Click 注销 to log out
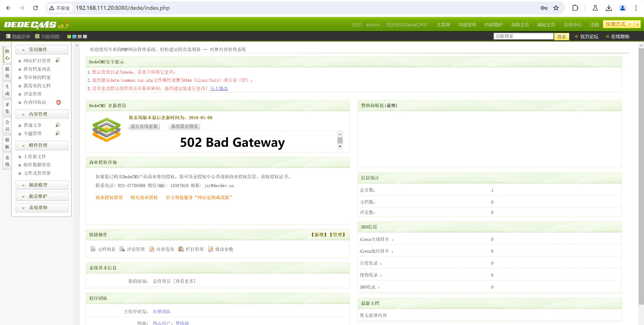The image size is (644, 325). click(x=594, y=25)
